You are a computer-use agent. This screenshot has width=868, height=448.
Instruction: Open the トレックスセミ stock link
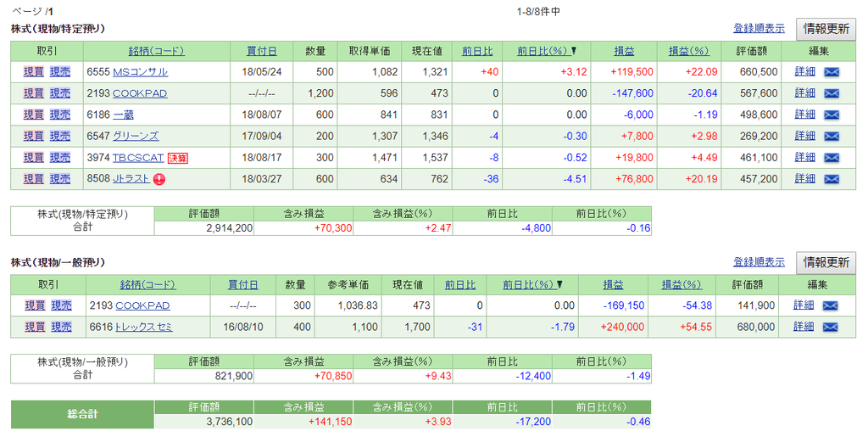144,328
